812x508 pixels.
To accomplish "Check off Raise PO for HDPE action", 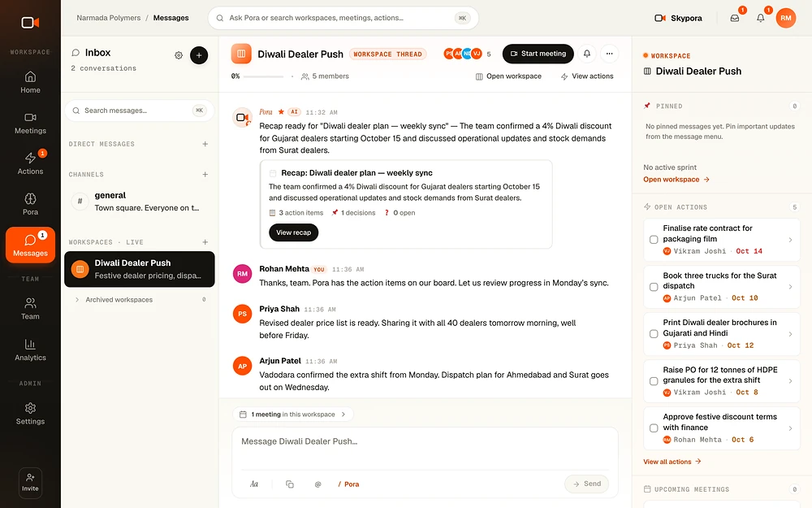I will pyautogui.click(x=654, y=381).
